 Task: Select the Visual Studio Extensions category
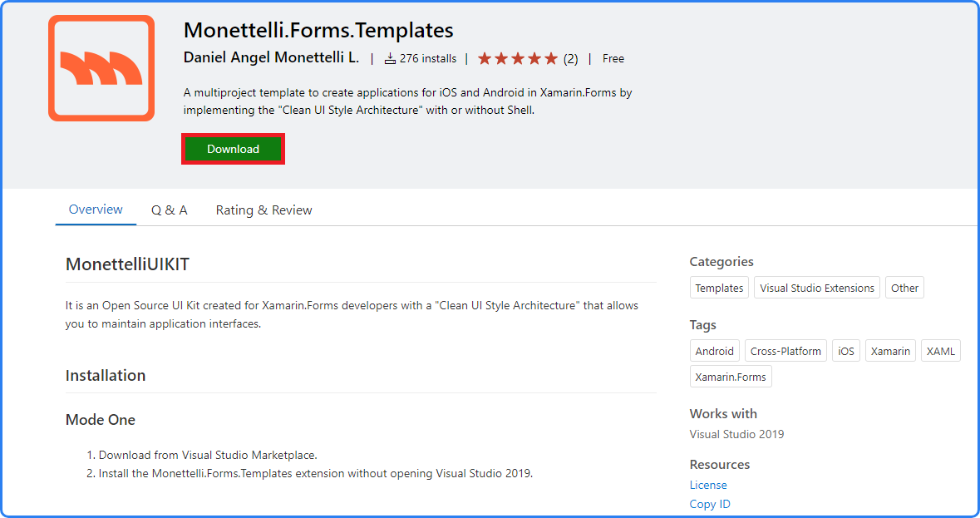point(817,288)
